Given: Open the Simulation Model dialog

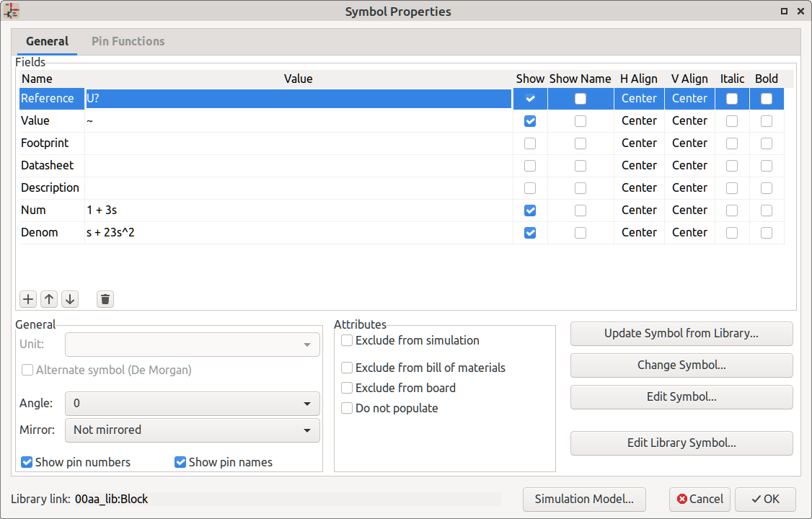Looking at the screenshot, I should click(584, 499).
